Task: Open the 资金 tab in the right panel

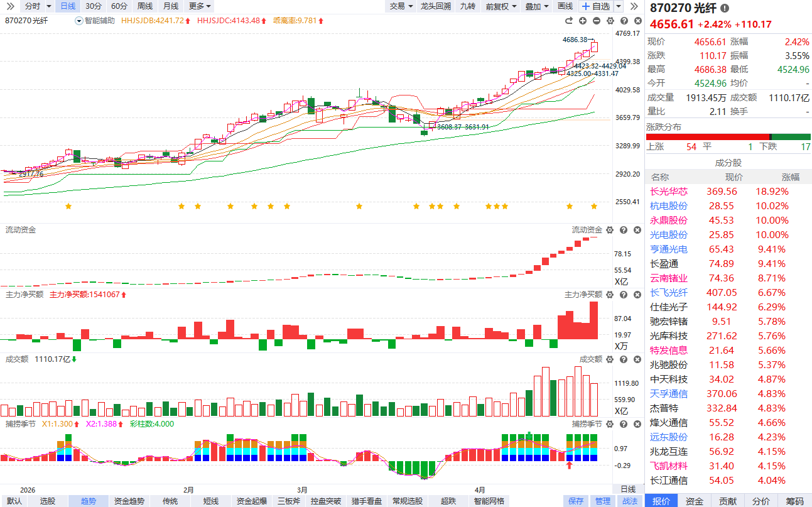Action: 694,501
